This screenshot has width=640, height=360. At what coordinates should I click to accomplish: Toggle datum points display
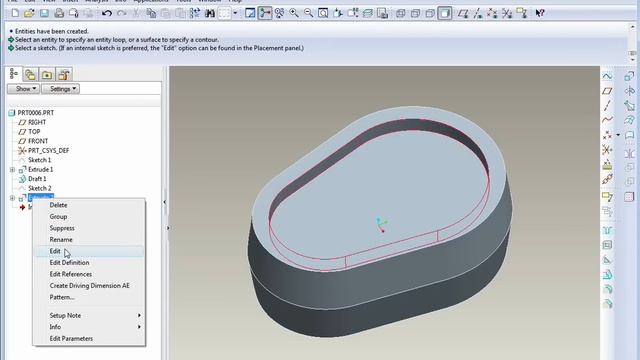(x=492, y=13)
